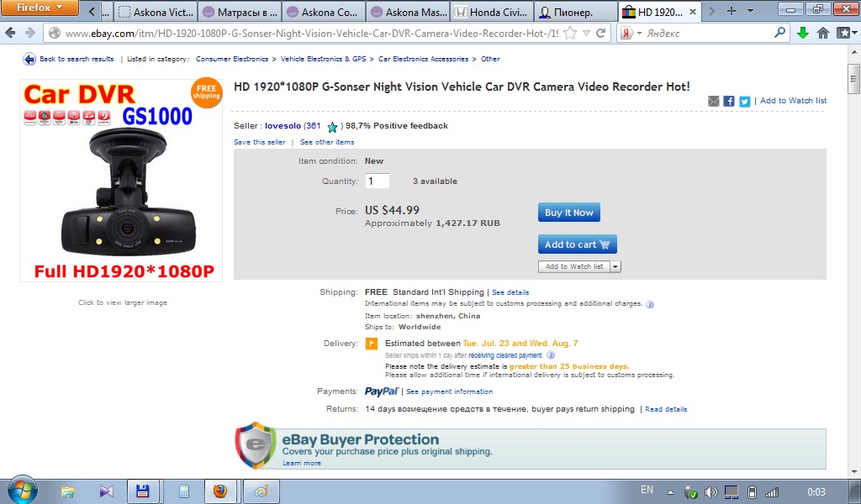This screenshot has height=504, width=861.
Task: Click the Car DVR GS1000 product image
Action: pos(121,181)
